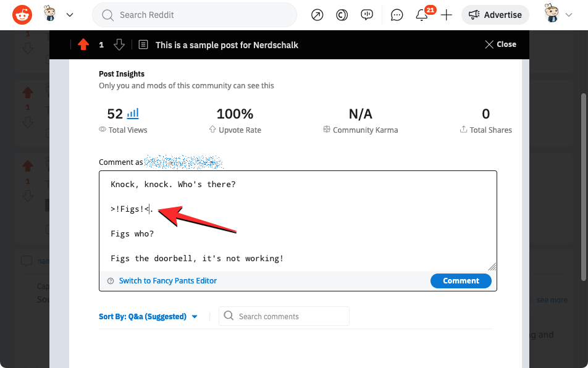Toggle the downvote arrow in post header
This screenshot has height=368, width=588.
[x=119, y=44]
